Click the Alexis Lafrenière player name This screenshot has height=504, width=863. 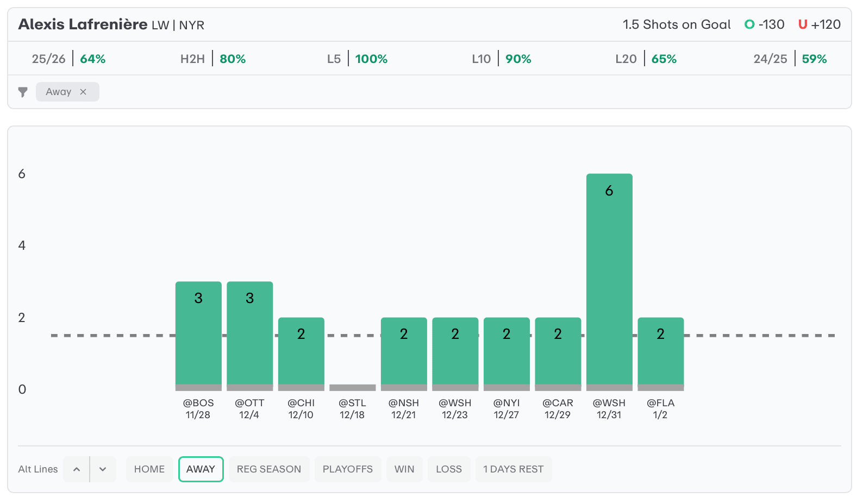83,24
